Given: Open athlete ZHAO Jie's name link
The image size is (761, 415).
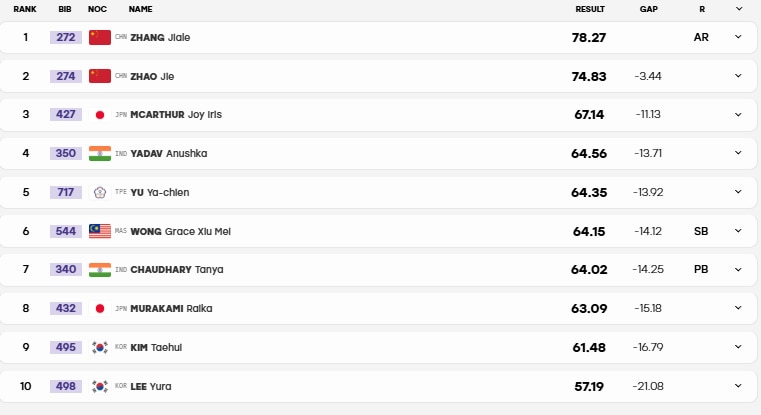Looking at the screenshot, I should tap(152, 76).
